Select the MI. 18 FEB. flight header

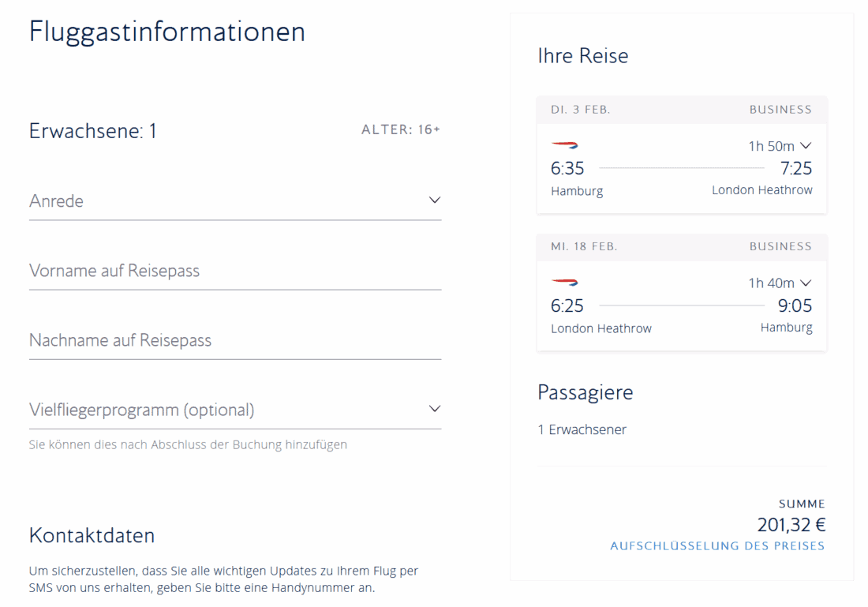[x=584, y=246]
